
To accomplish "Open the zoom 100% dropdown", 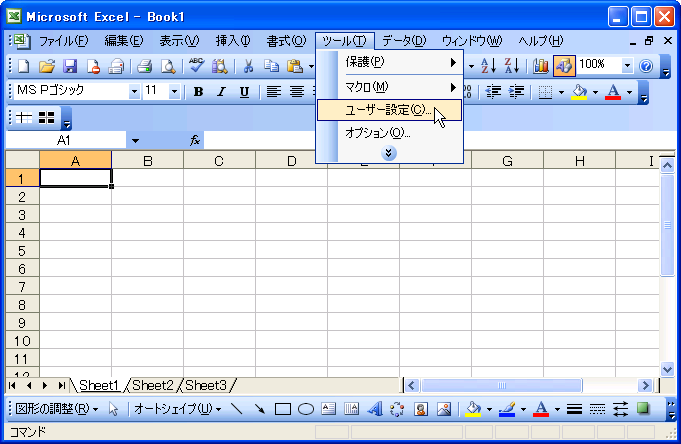I will (x=627, y=66).
